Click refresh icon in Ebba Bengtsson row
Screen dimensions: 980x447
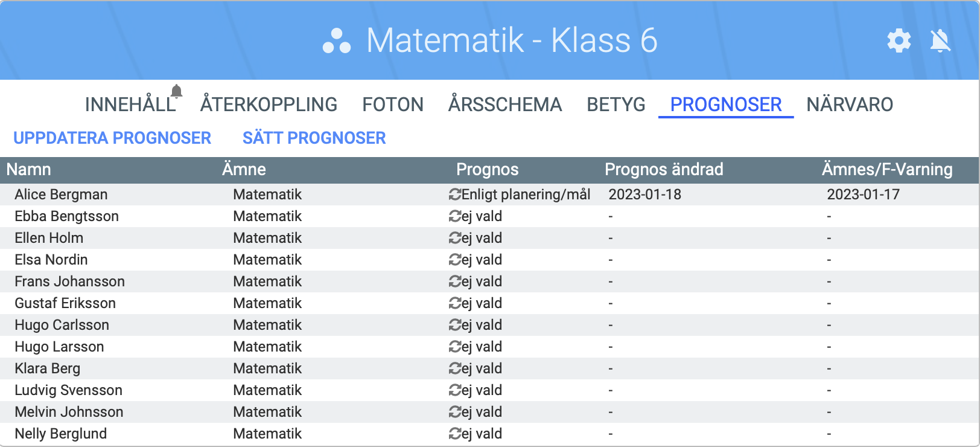point(455,216)
